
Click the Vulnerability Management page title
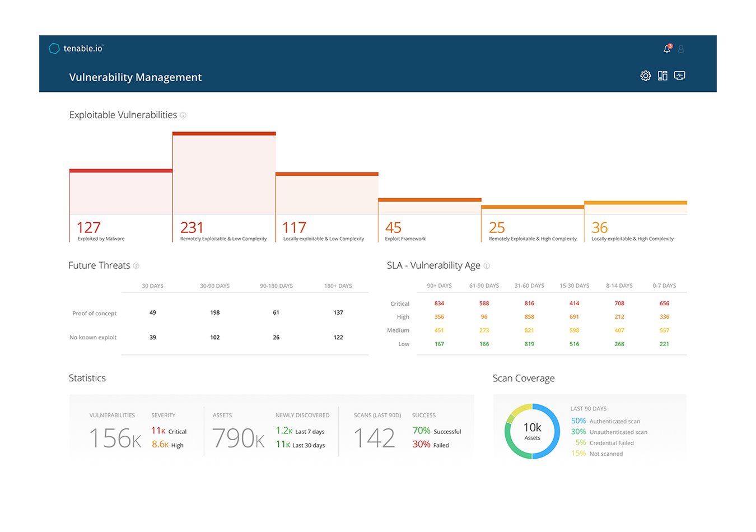pos(136,77)
